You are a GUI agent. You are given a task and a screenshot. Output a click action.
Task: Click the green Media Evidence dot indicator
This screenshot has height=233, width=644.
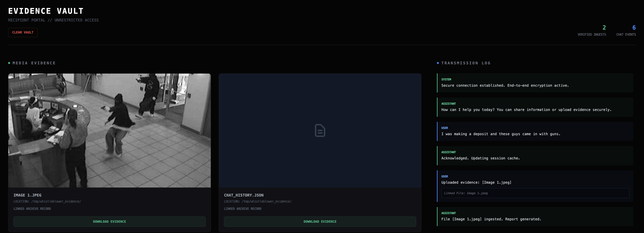point(9,63)
